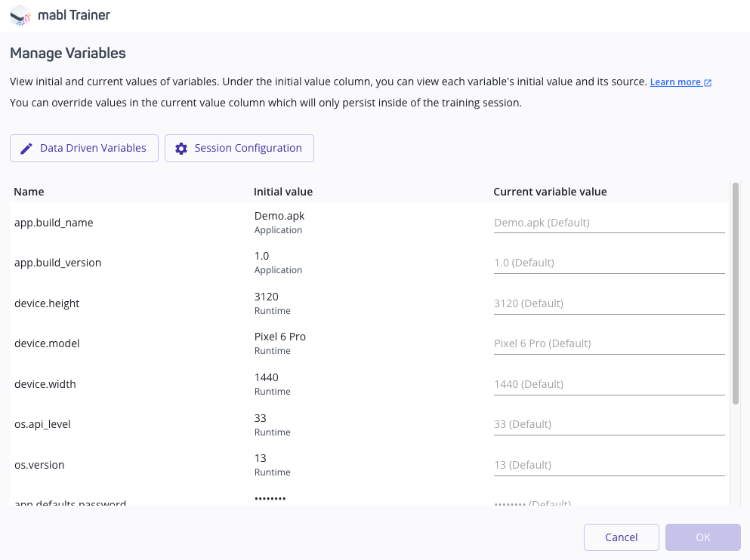
Task: Click the mabl Trainer logo icon
Action: 20,14
